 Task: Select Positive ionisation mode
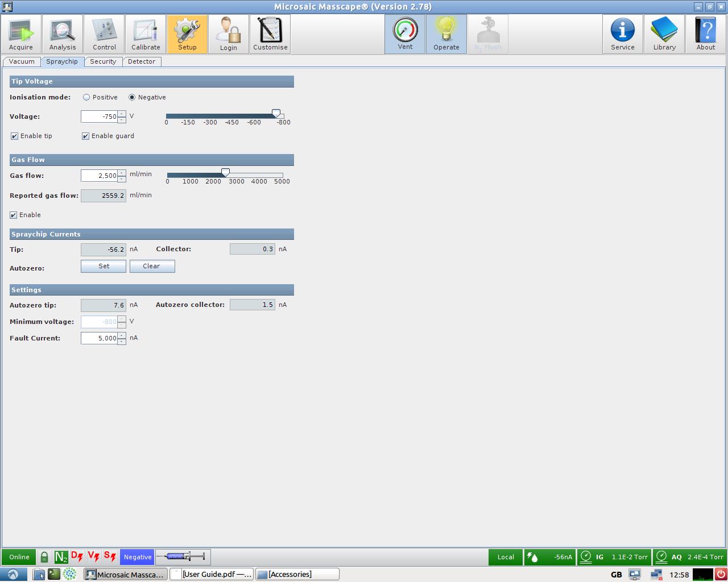coord(86,97)
